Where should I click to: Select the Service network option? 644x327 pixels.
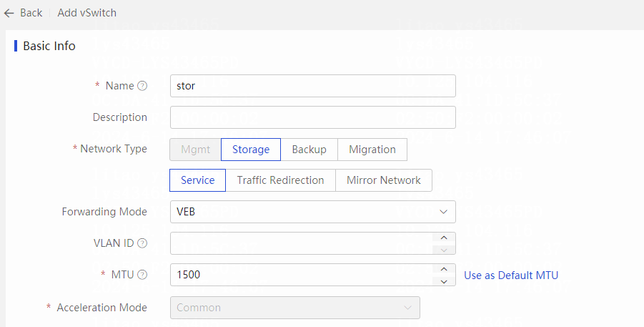[x=197, y=180]
